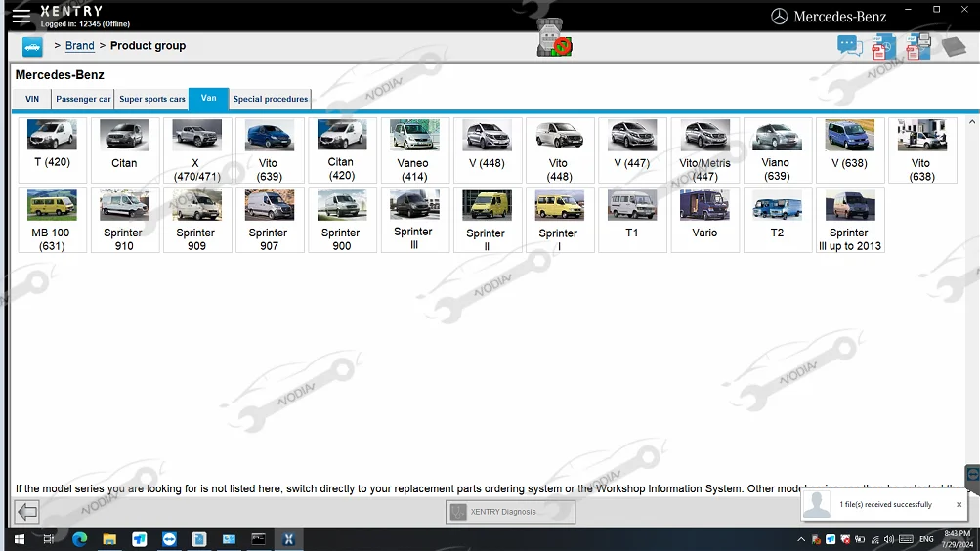Switch to the Passenger car tab
Image resolution: width=980 pixels, height=551 pixels.
click(x=83, y=99)
